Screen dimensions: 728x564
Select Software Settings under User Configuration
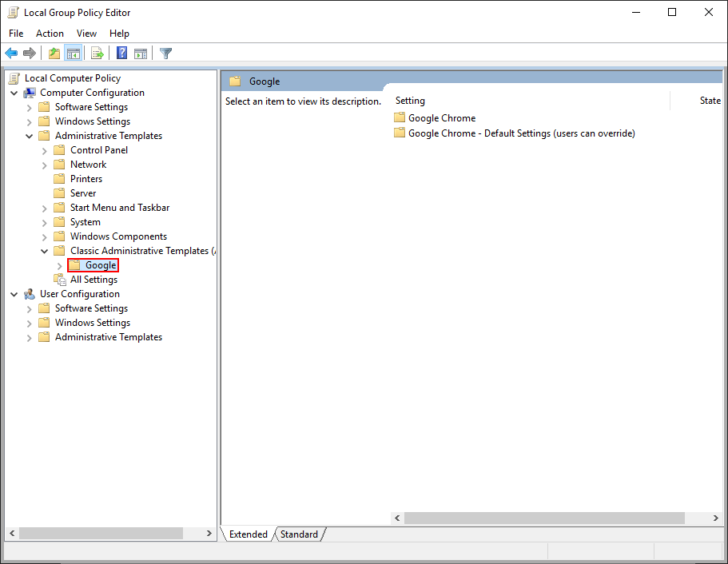click(x=91, y=308)
